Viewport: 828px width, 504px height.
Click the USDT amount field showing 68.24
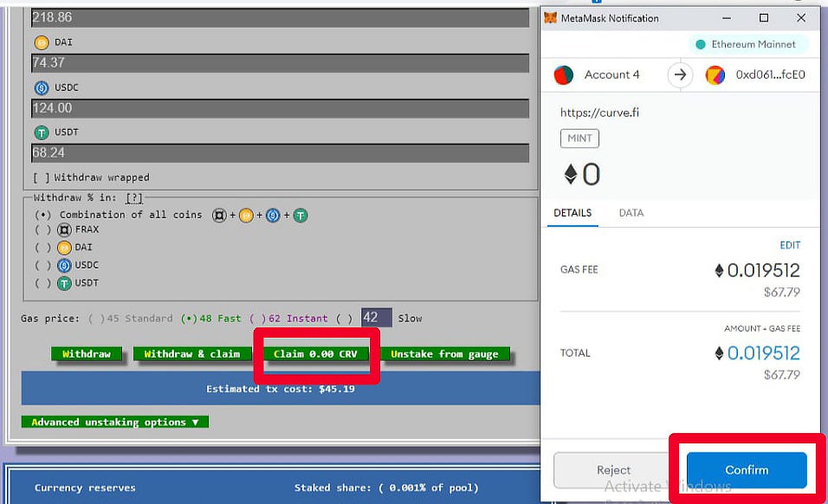click(x=280, y=153)
